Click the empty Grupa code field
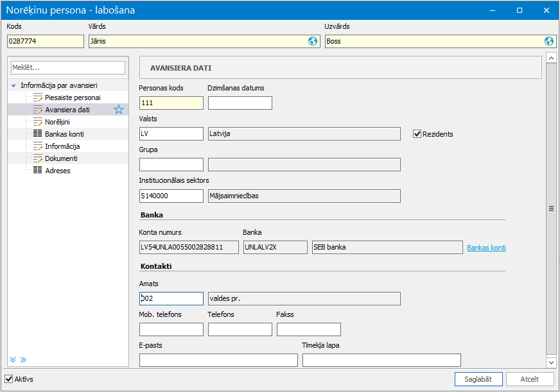 click(171, 164)
